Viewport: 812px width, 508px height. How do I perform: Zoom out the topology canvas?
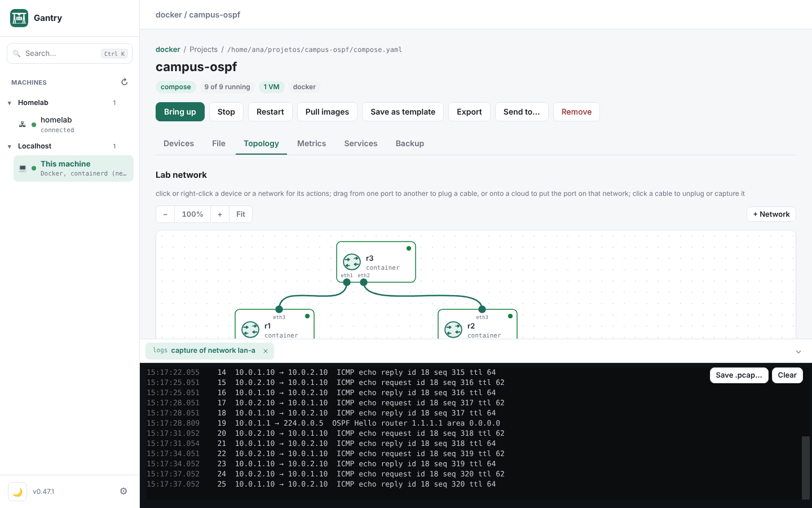click(x=165, y=214)
